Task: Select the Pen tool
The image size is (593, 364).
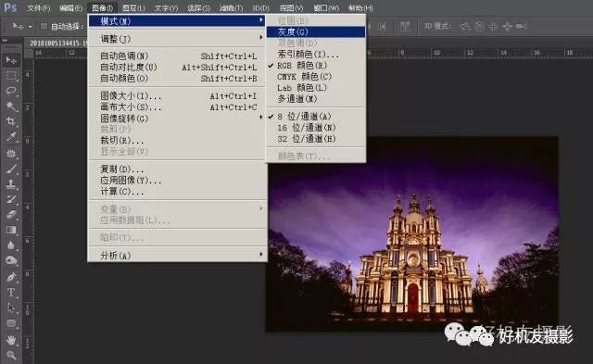Action: click(11, 277)
